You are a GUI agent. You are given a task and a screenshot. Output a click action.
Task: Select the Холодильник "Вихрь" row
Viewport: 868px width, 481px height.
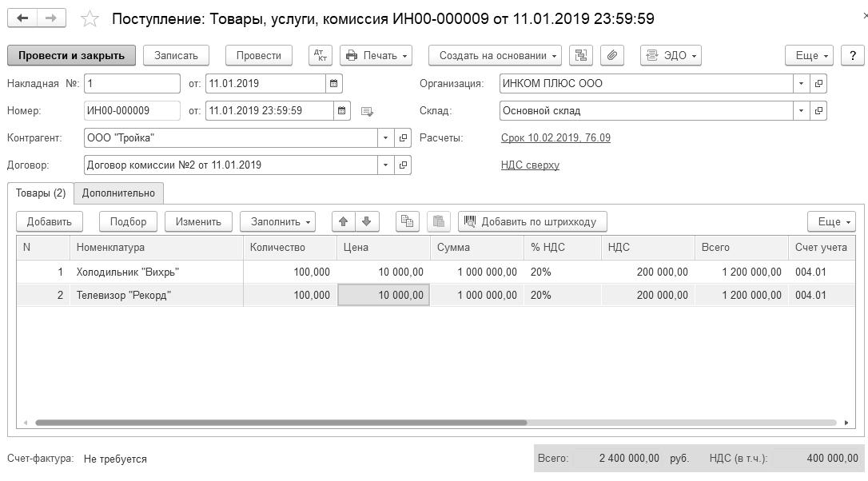436,272
